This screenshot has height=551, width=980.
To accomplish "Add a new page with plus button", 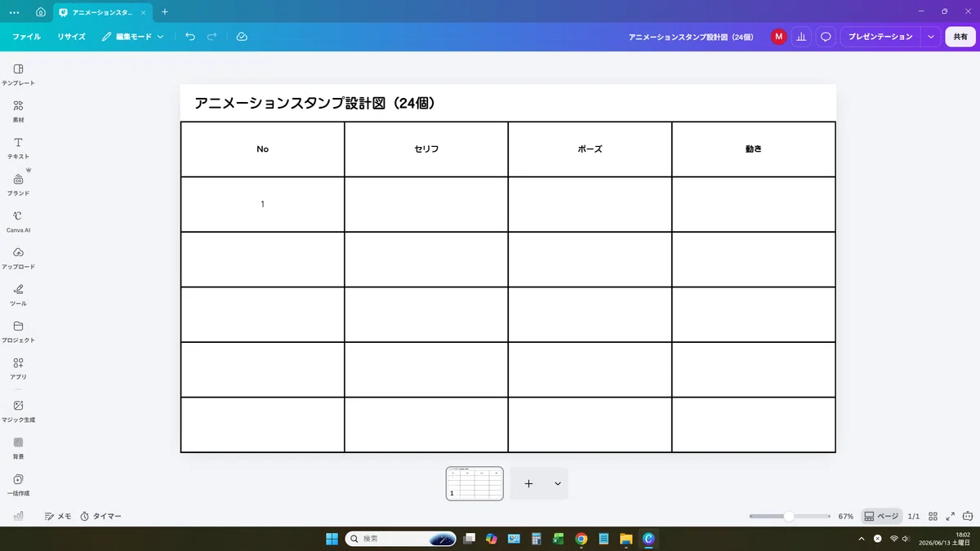I will [528, 483].
